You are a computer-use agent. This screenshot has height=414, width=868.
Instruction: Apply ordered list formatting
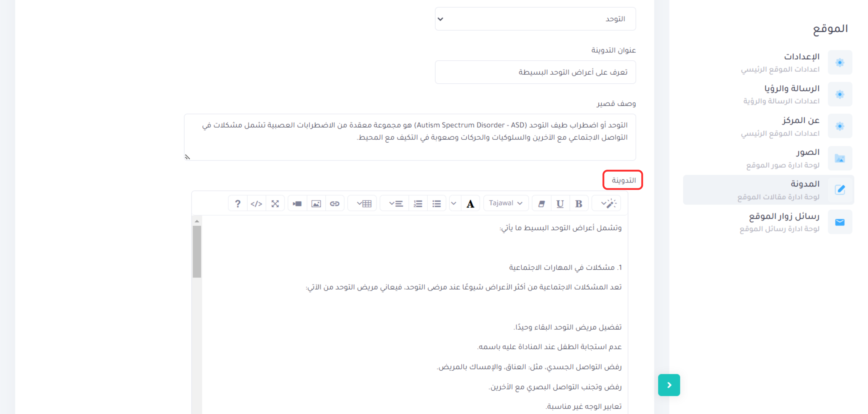click(418, 203)
